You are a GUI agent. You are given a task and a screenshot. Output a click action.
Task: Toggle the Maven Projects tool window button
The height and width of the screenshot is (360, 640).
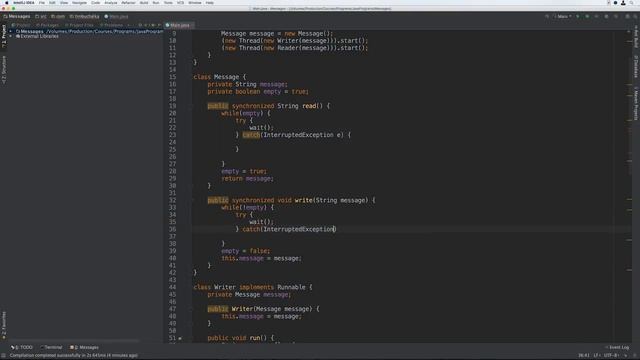tap(636, 103)
